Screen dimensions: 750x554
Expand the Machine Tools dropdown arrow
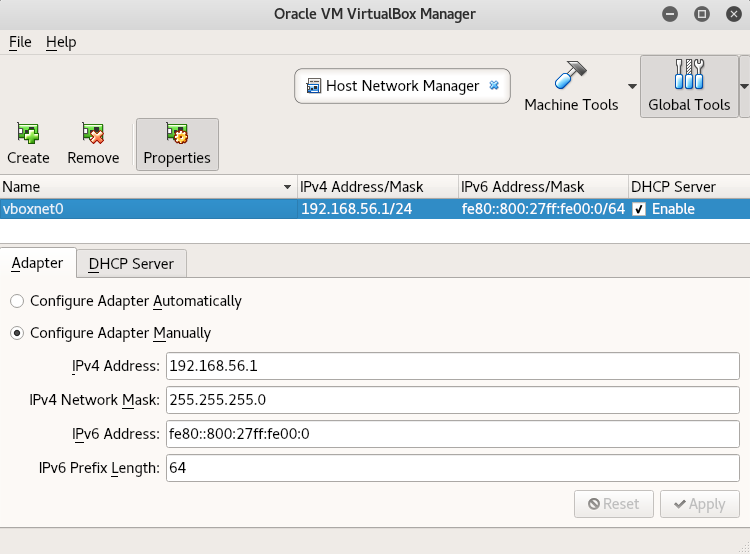[x=632, y=87]
